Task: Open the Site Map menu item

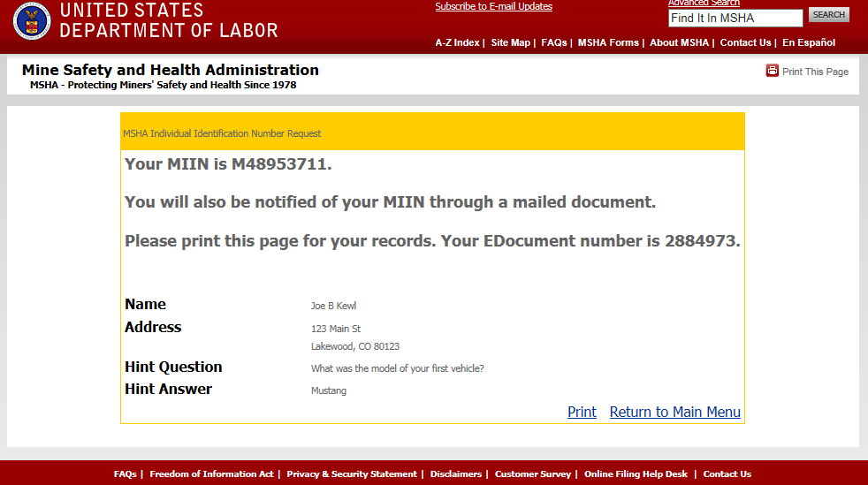Action: click(x=510, y=42)
